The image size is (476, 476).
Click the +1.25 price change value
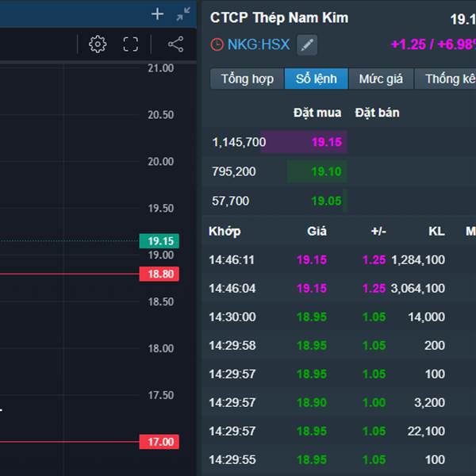pyautogui.click(x=409, y=44)
